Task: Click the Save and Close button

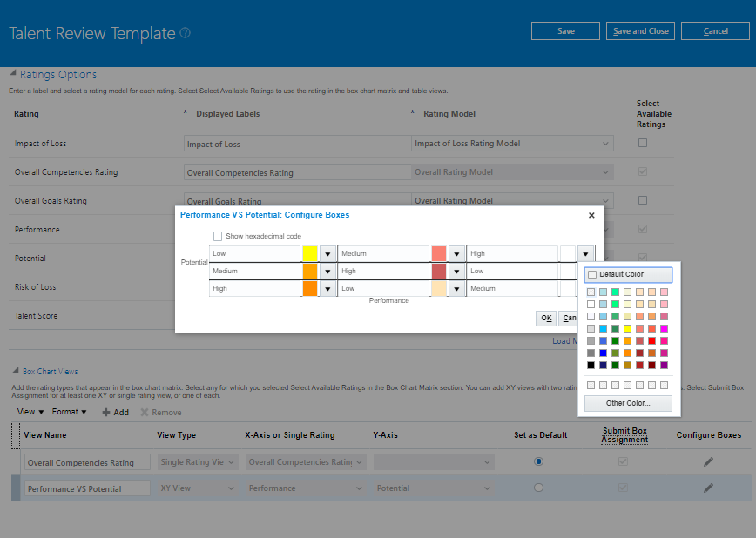Action: pos(640,30)
